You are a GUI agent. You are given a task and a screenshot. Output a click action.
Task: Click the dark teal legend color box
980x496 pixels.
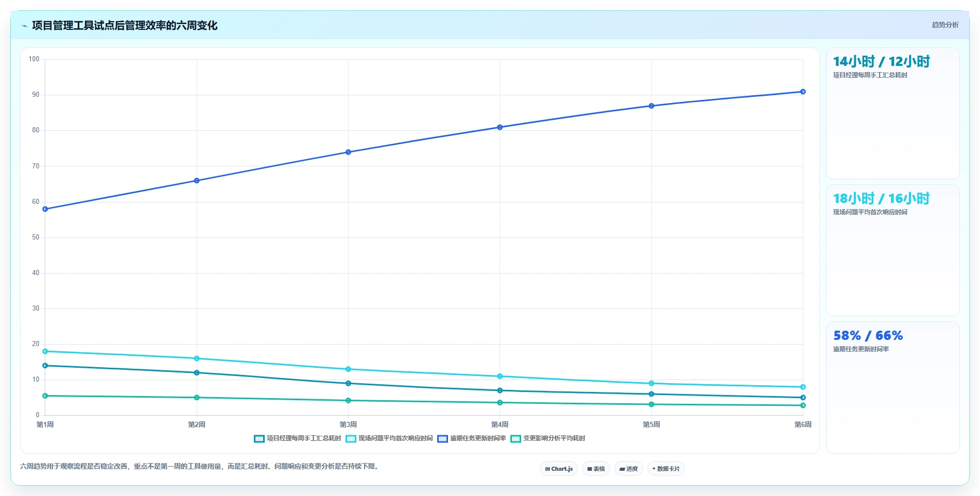[x=259, y=439]
